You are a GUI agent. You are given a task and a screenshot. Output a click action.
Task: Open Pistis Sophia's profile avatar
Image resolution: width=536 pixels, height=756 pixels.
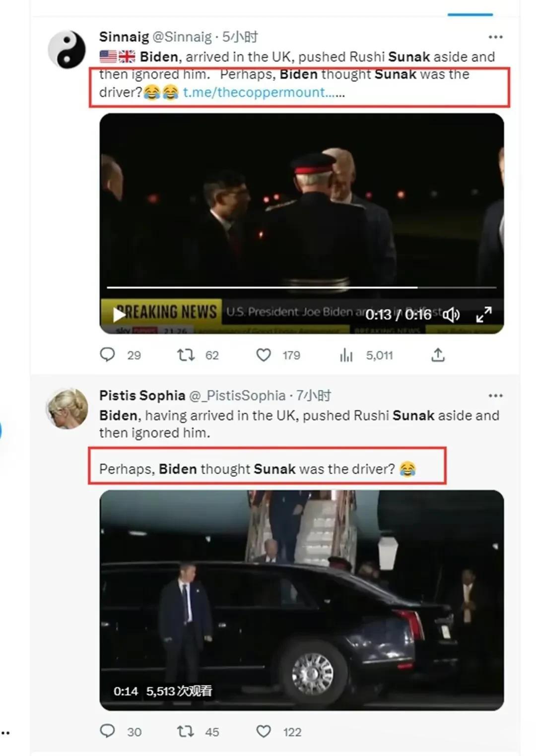click(x=67, y=409)
